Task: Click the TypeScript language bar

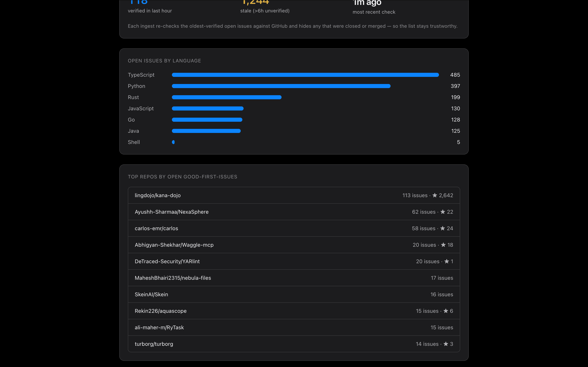Action: click(x=305, y=75)
